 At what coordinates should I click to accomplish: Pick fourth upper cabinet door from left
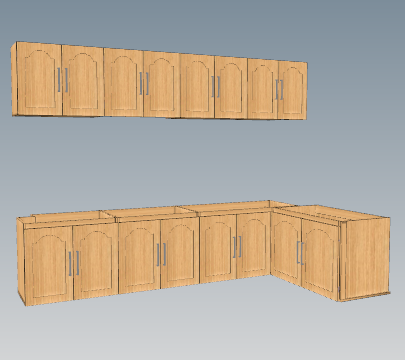click(x=162, y=84)
